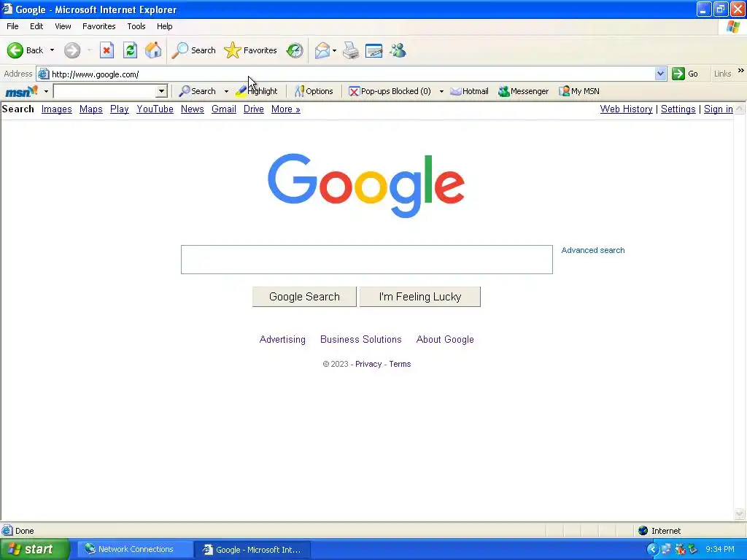Screen dimensions: 747x560
Task: Open MSN toolbar Options
Action: pyautogui.click(x=314, y=91)
